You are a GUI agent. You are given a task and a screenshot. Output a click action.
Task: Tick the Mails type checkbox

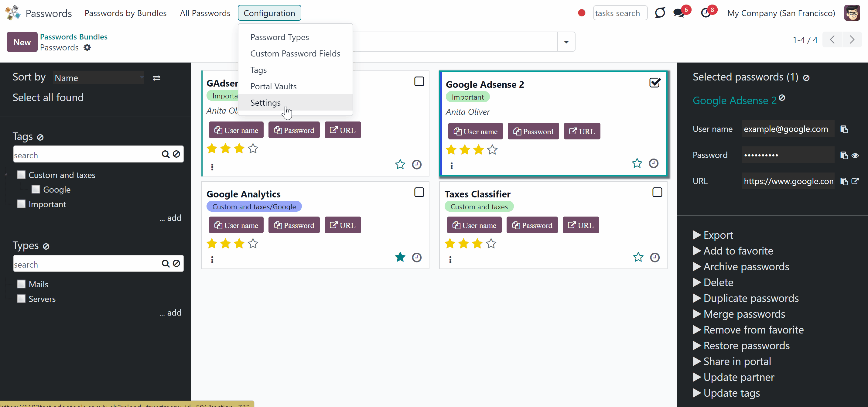coord(21,284)
